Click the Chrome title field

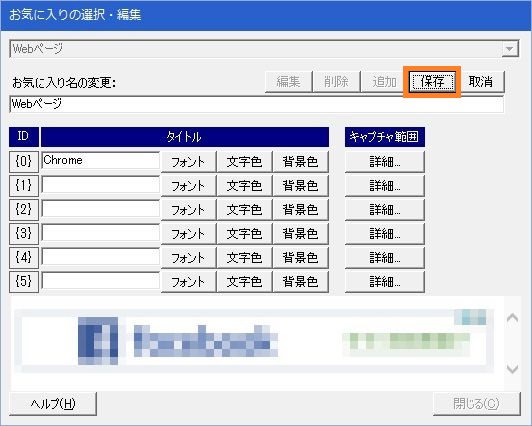pos(100,160)
